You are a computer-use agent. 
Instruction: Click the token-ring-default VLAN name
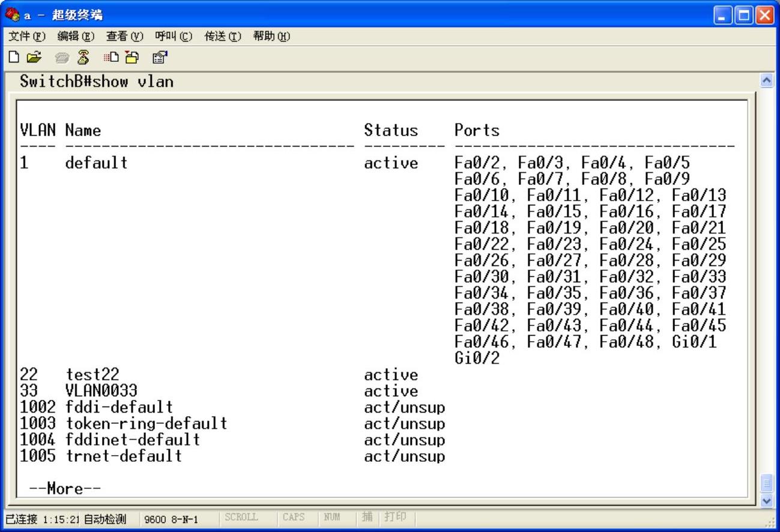(x=147, y=423)
